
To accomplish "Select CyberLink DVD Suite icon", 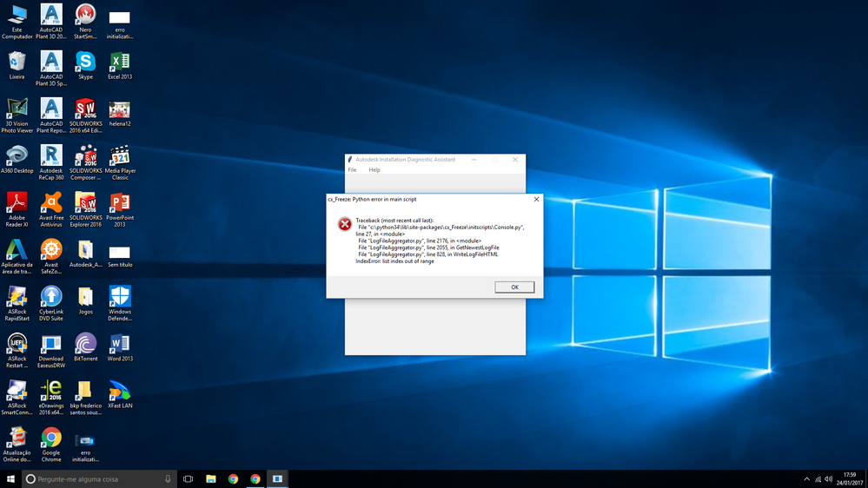I will pos(51,304).
